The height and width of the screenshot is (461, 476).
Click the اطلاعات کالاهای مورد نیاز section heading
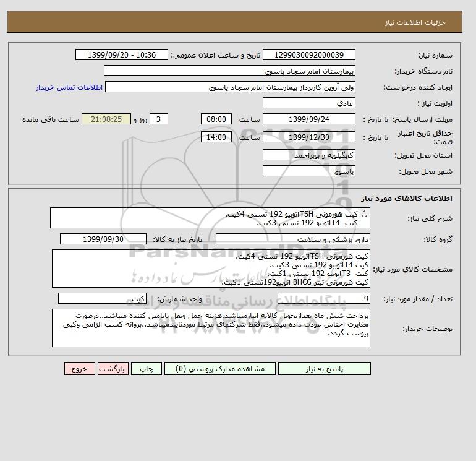(x=407, y=199)
